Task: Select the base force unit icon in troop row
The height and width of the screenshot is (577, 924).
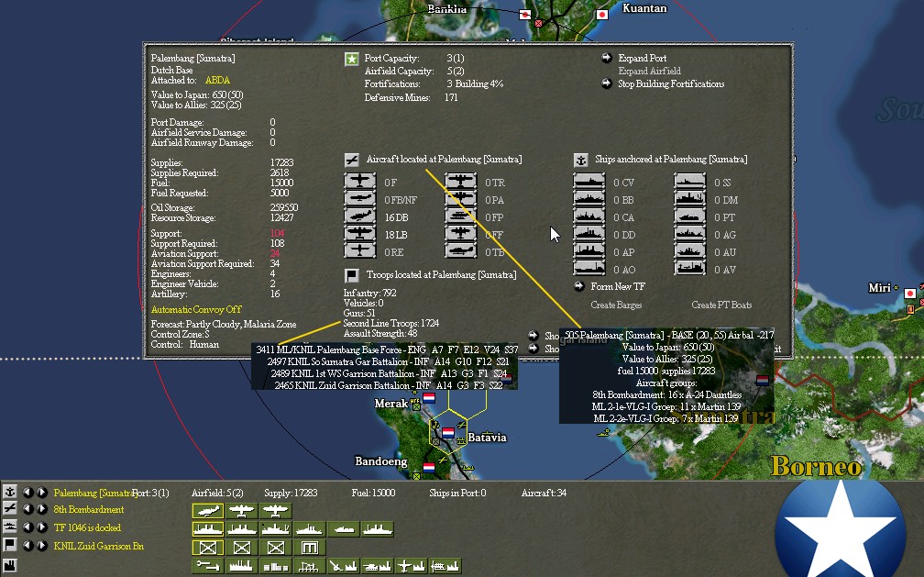Action: click(x=310, y=548)
